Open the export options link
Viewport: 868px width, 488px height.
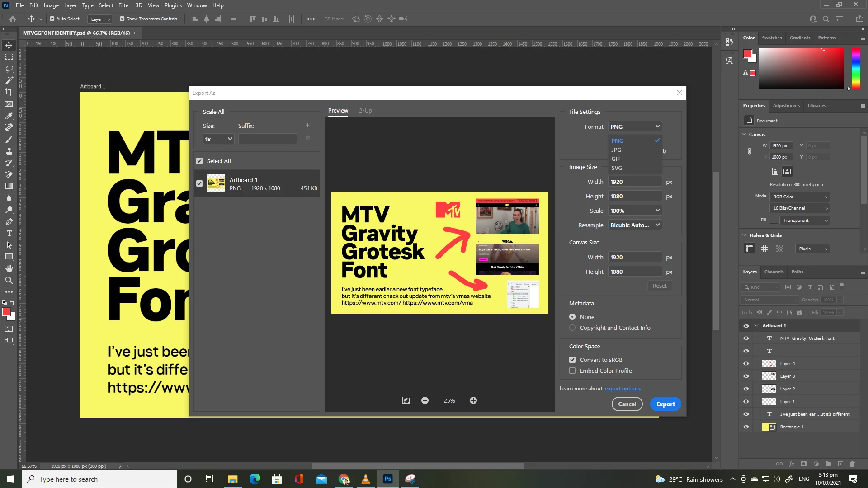[623, 389]
